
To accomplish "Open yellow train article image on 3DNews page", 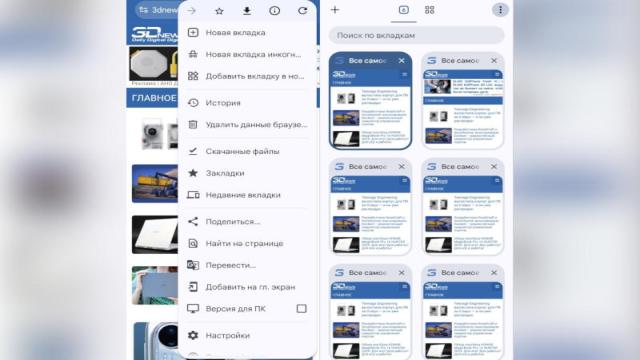I will (155, 184).
